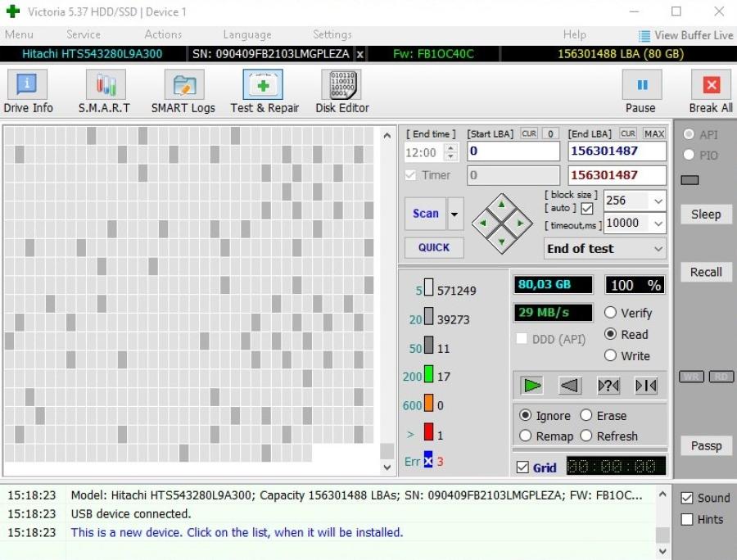Open the Drive Info panel
Viewport: 737px width, 560px height.
28,91
